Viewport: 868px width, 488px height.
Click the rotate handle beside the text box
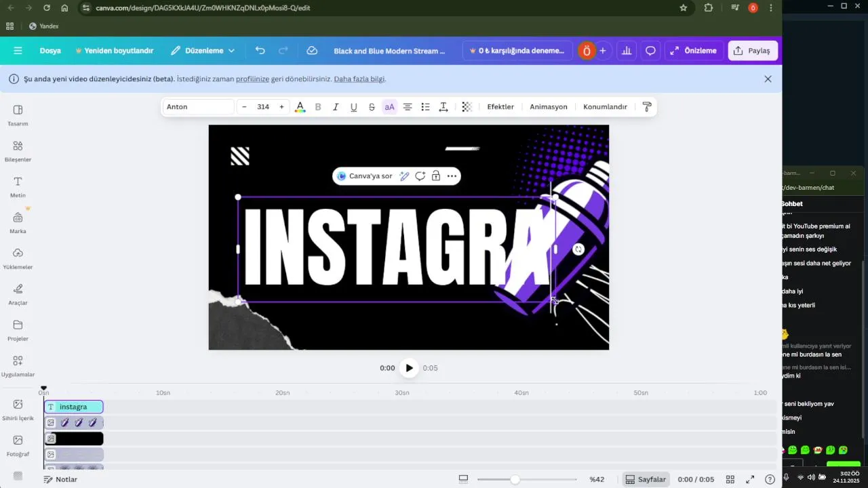(x=578, y=249)
